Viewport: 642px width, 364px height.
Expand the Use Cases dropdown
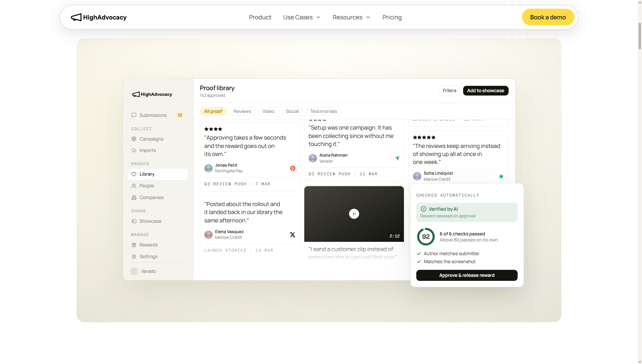(302, 17)
